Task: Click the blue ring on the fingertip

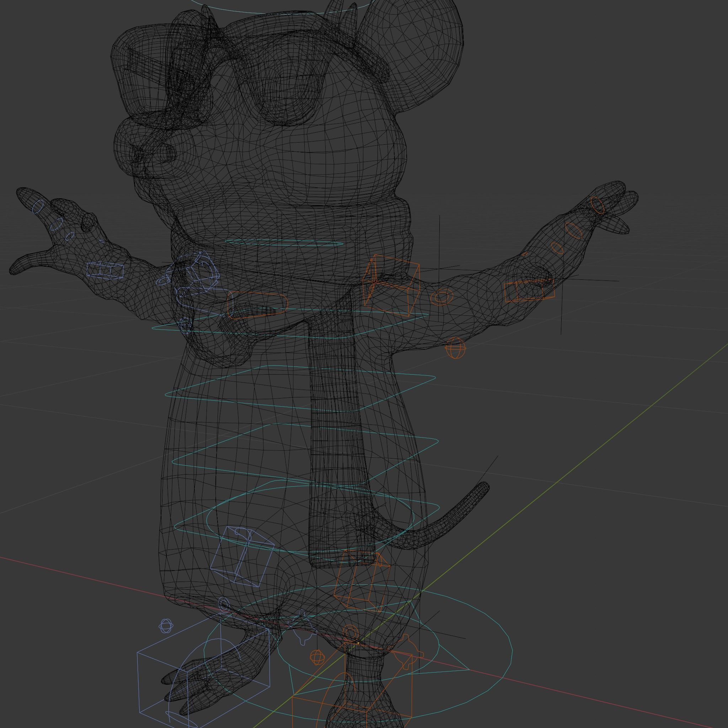Action: [x=38, y=207]
